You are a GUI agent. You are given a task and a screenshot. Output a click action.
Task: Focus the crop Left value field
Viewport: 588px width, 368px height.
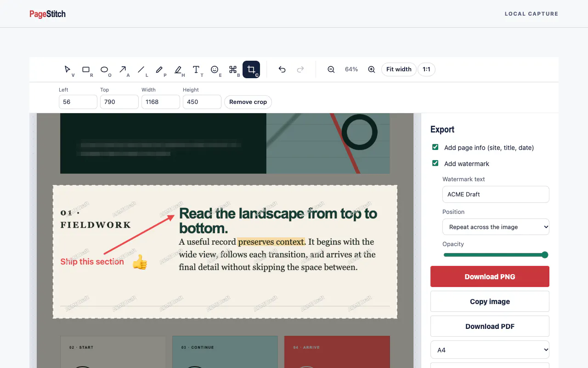[x=78, y=102]
